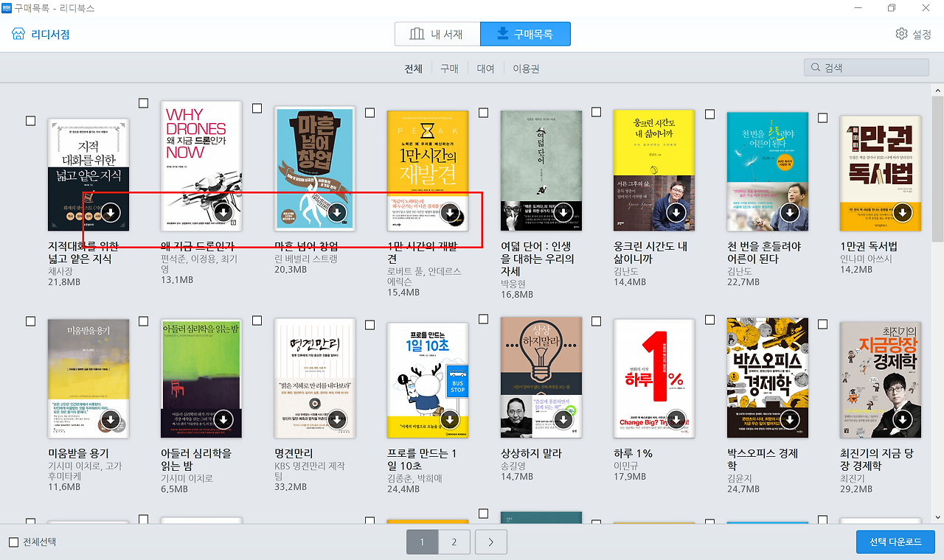Switch to the 내 서재 tab
The image size is (944, 560).
[437, 34]
